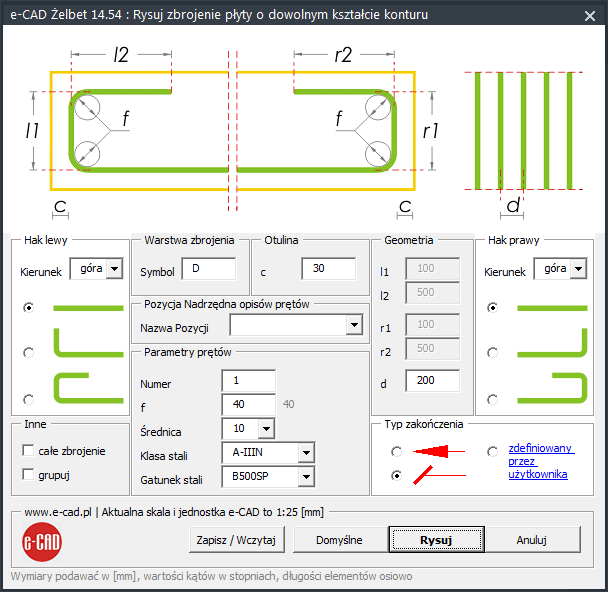608x592 pixels.
Task: Choose filled arrow ending type
Action: 396,452
